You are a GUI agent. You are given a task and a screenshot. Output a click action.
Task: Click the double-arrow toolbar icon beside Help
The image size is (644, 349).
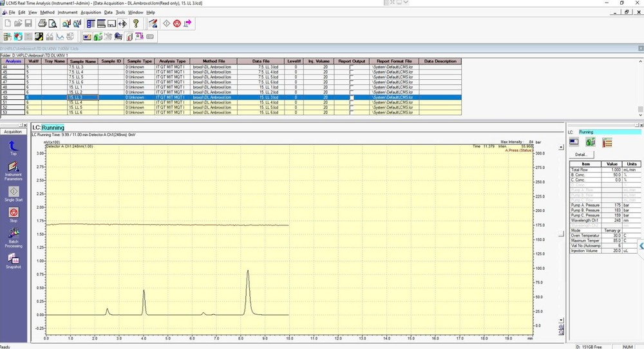click(x=122, y=23)
